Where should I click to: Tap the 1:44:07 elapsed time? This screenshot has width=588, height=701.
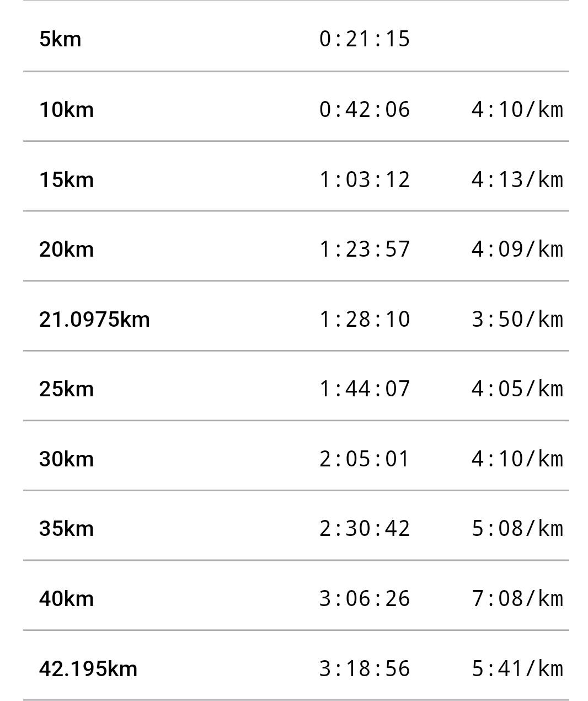tap(365, 389)
